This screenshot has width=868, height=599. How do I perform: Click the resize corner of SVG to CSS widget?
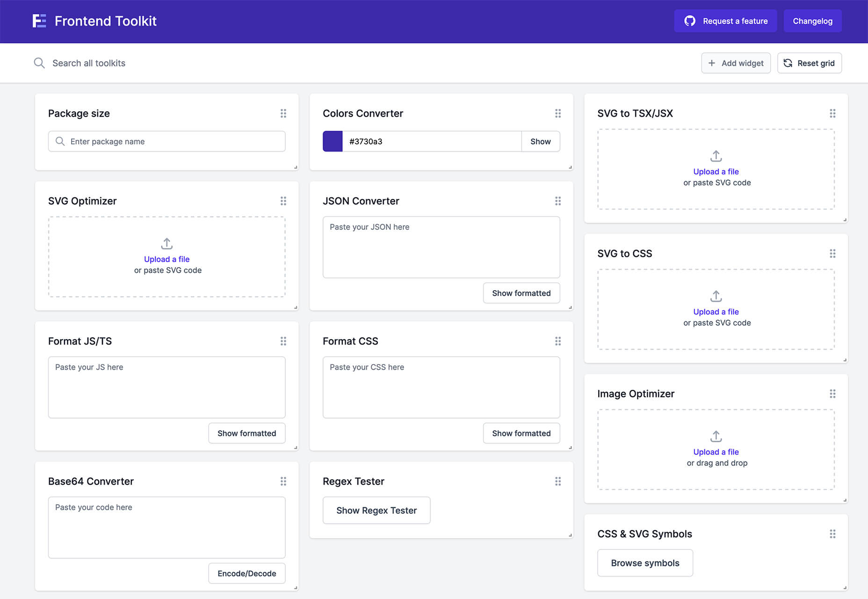[845, 360]
